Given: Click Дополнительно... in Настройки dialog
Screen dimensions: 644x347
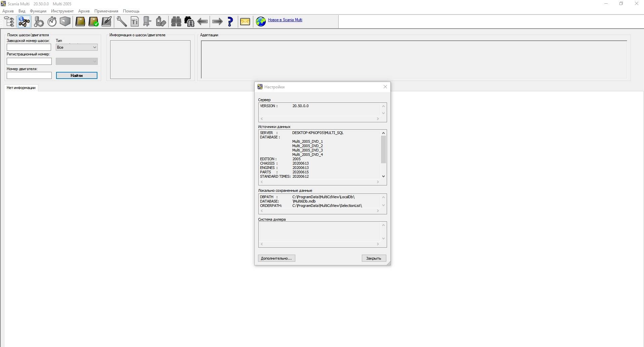Looking at the screenshot, I should (276, 258).
